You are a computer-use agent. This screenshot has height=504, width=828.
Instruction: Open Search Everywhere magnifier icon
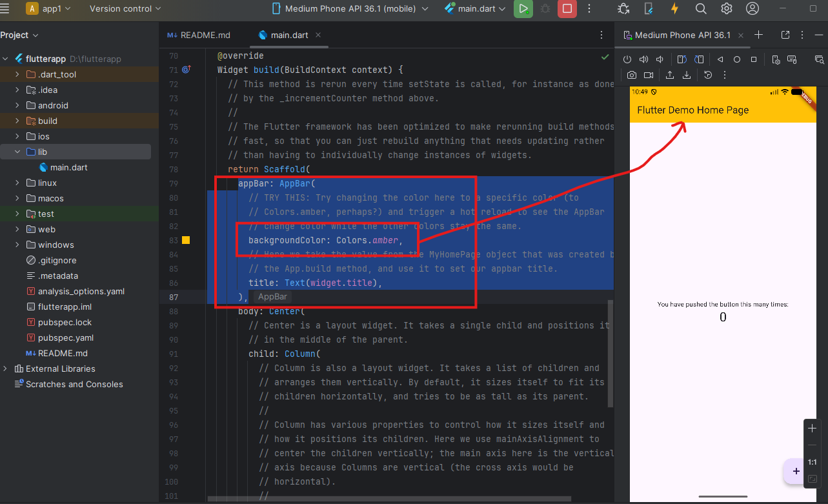click(x=701, y=9)
